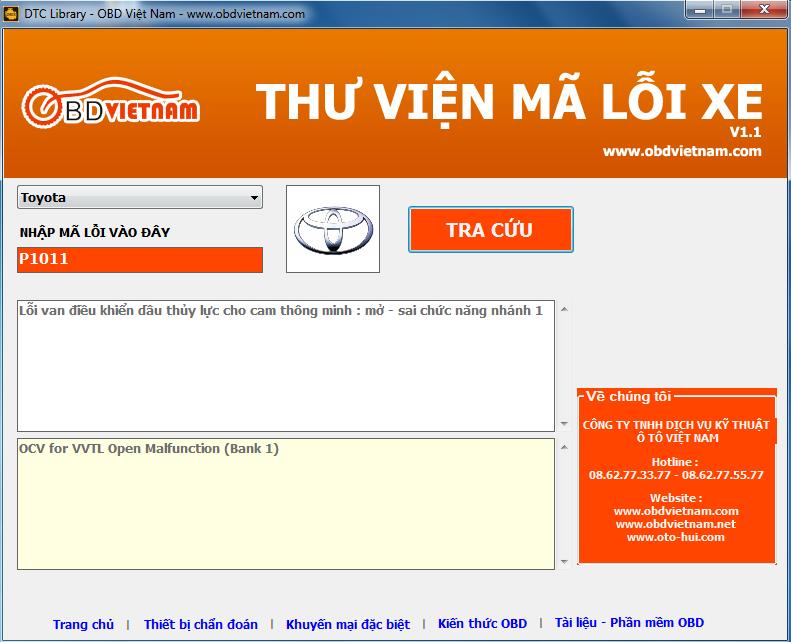The height and width of the screenshot is (642, 791).
Task: Click the hotline number 08.62.77.33.77
Action: point(630,475)
